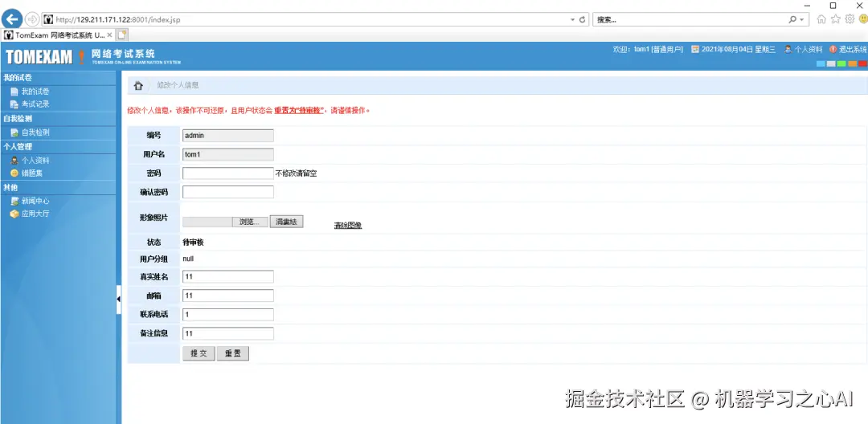
Task: Click the magnifier search icon
Action: click(792, 19)
